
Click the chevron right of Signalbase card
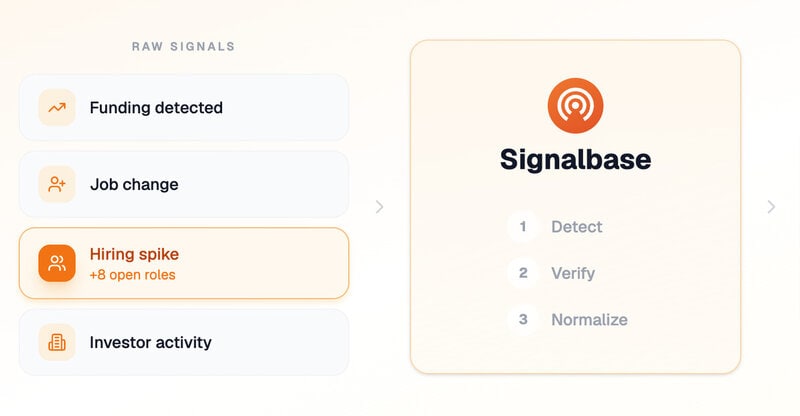coord(771,207)
